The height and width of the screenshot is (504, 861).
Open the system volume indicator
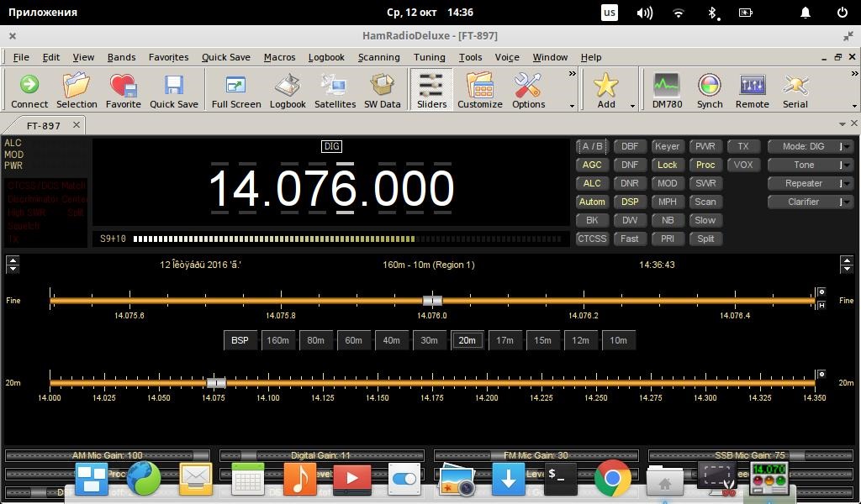click(644, 13)
